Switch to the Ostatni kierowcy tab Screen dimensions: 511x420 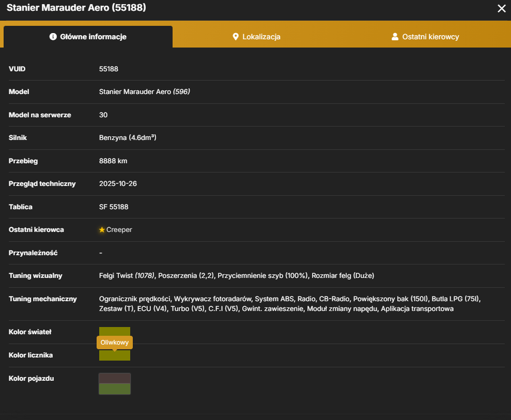point(425,37)
